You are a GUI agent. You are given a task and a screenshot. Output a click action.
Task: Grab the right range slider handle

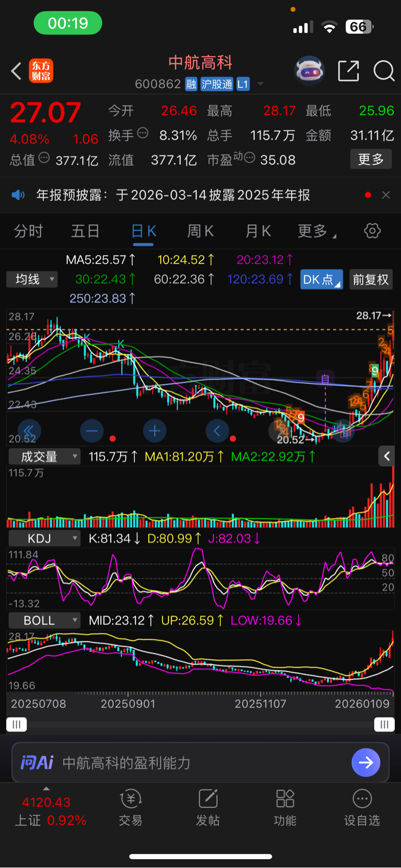click(x=384, y=724)
